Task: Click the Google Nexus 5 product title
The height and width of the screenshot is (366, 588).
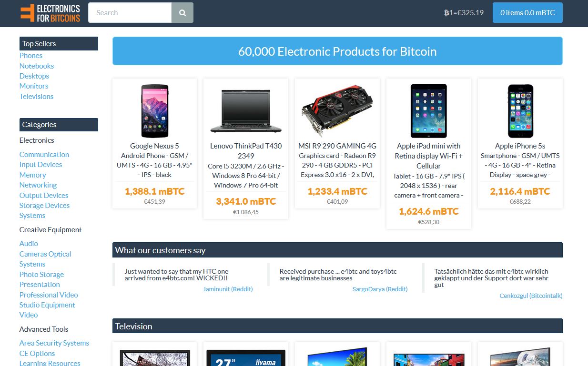Action: pos(154,146)
